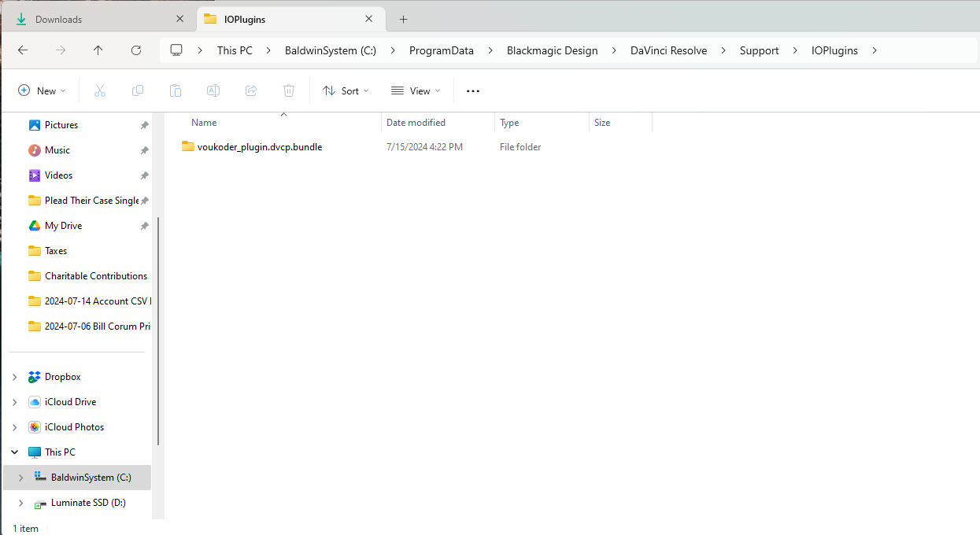Click the Cut scissors icon in toolbar
The height and width of the screenshot is (535, 980).
tap(100, 91)
